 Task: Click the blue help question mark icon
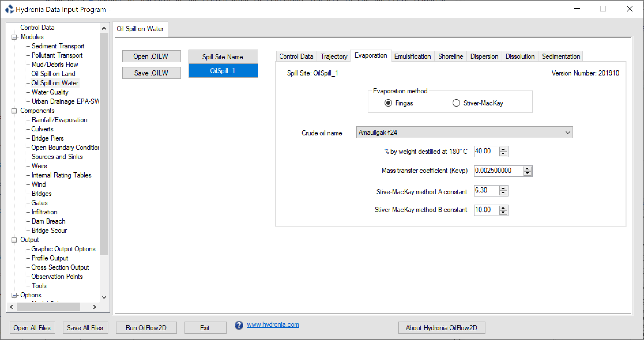(x=239, y=325)
